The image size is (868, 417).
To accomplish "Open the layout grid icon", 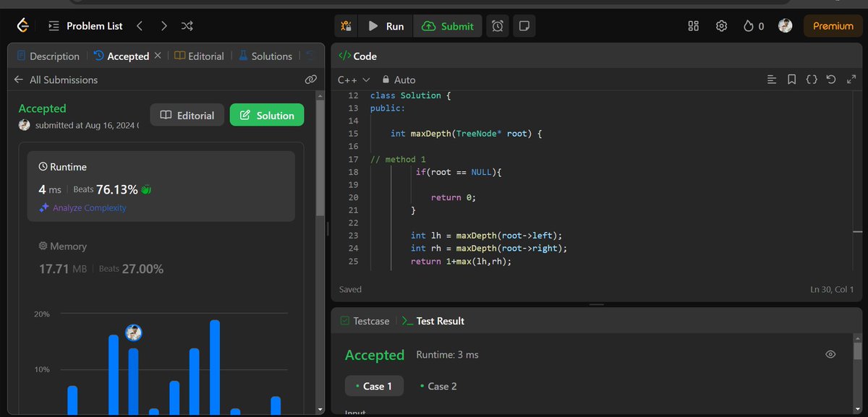I will (694, 26).
